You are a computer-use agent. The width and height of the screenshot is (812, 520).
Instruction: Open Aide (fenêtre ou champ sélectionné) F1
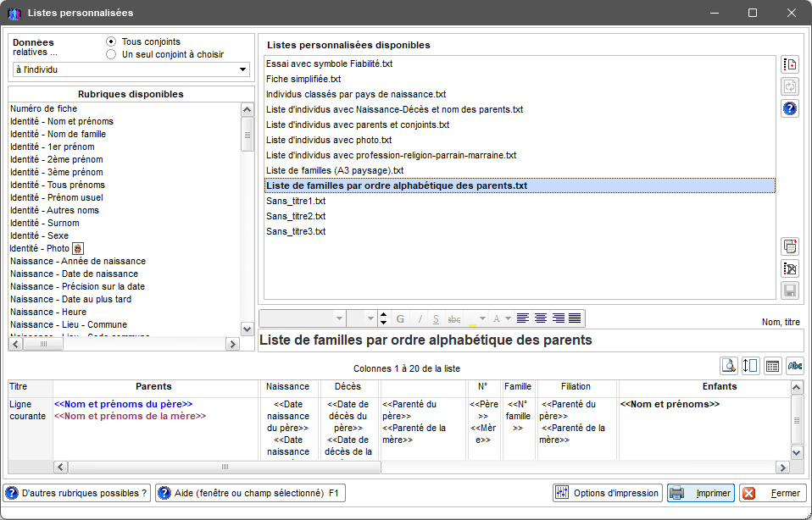250,493
